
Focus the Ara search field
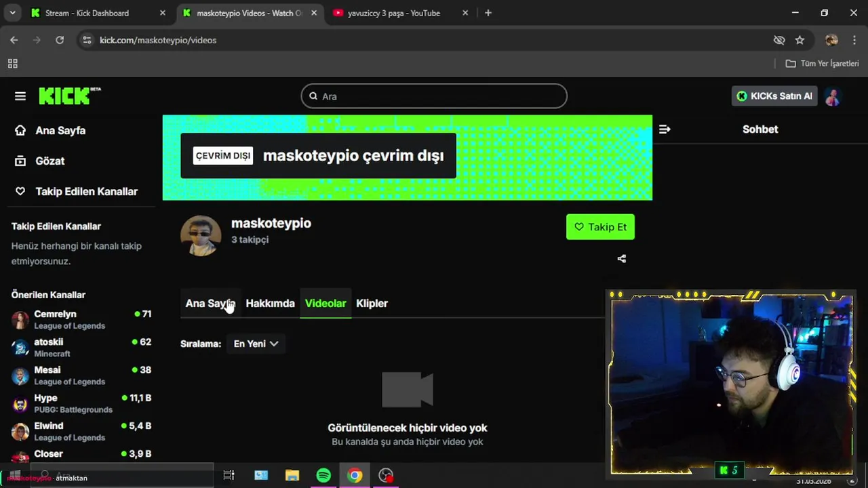coord(434,96)
